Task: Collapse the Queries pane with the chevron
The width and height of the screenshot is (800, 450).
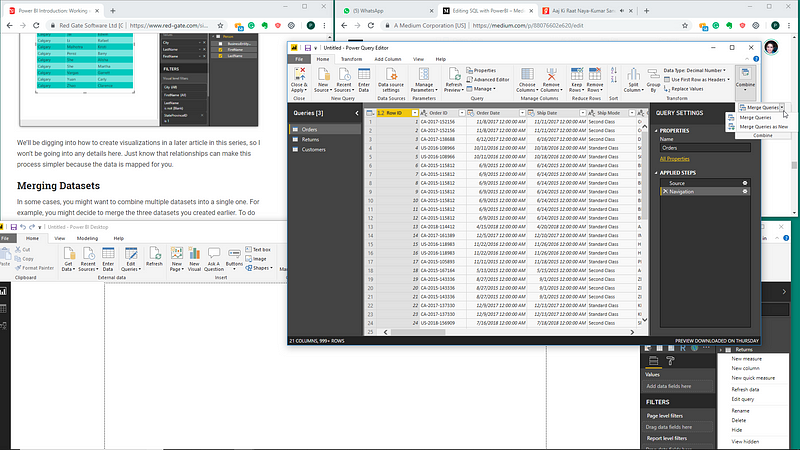Action: (x=357, y=113)
